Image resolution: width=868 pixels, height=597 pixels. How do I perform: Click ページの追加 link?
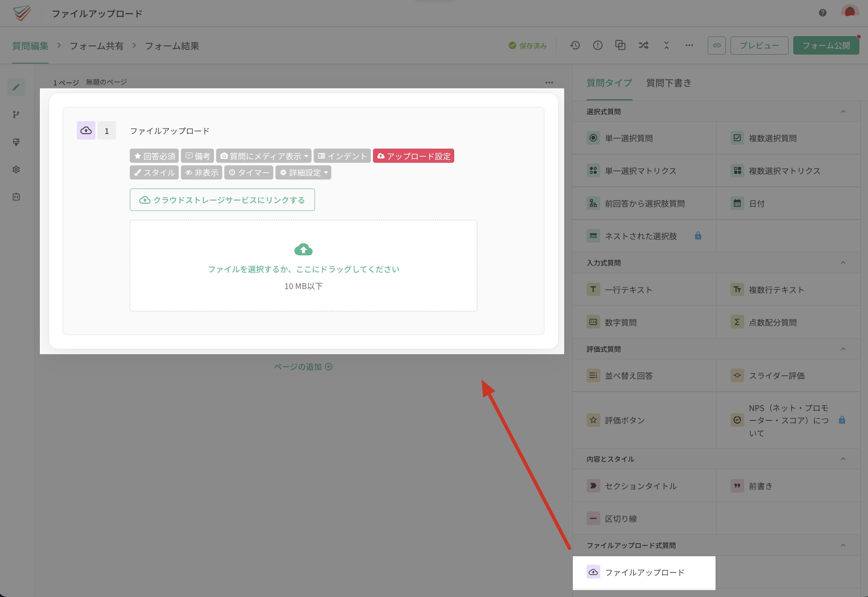click(x=303, y=367)
